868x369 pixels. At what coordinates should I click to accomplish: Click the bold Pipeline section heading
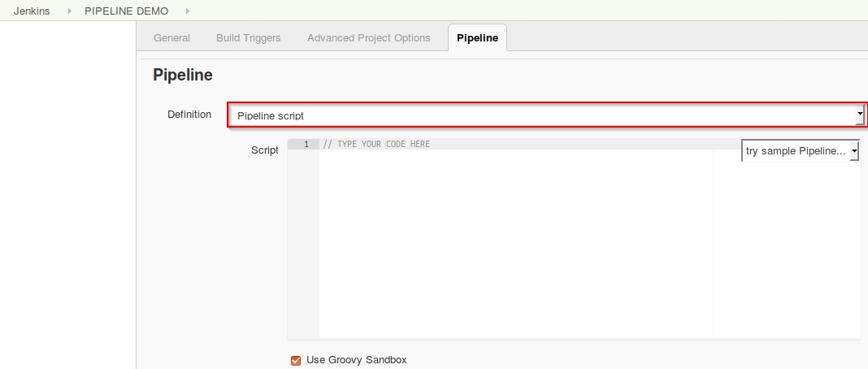coord(183,76)
